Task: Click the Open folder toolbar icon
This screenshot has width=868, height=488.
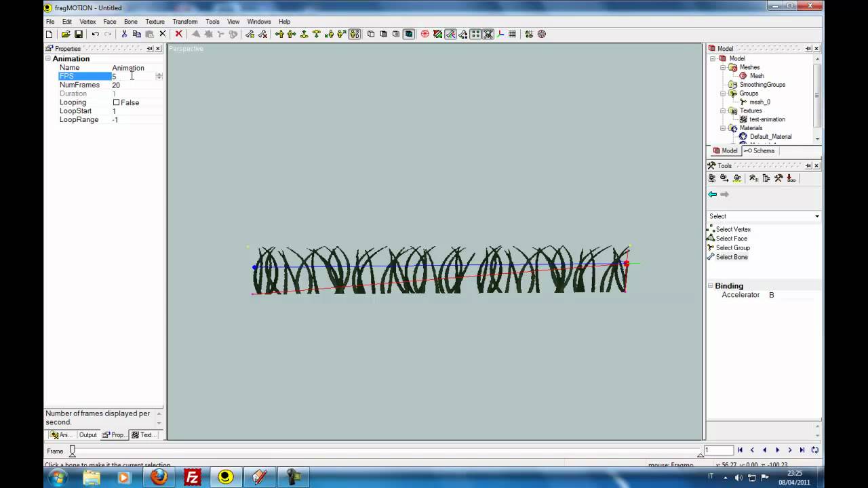Action: pos(66,34)
